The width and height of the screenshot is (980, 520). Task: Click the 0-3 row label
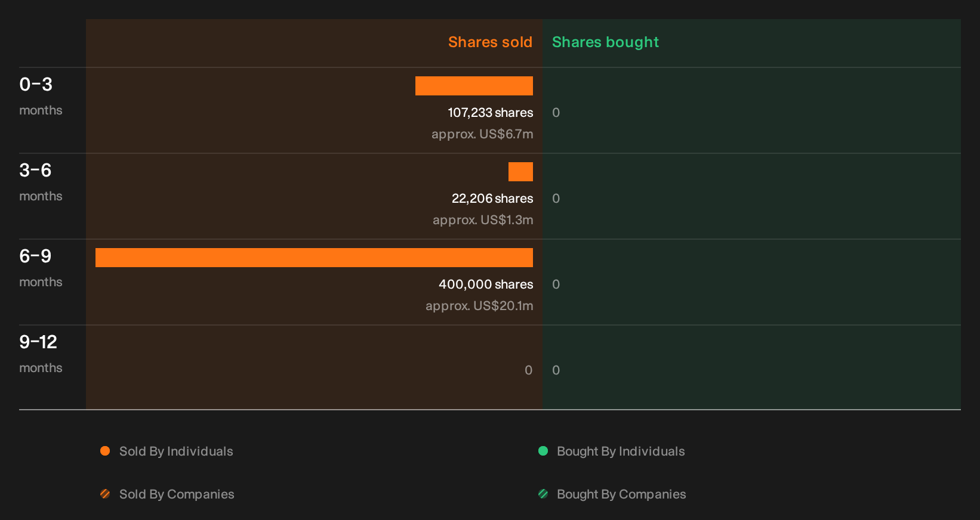coord(36,85)
